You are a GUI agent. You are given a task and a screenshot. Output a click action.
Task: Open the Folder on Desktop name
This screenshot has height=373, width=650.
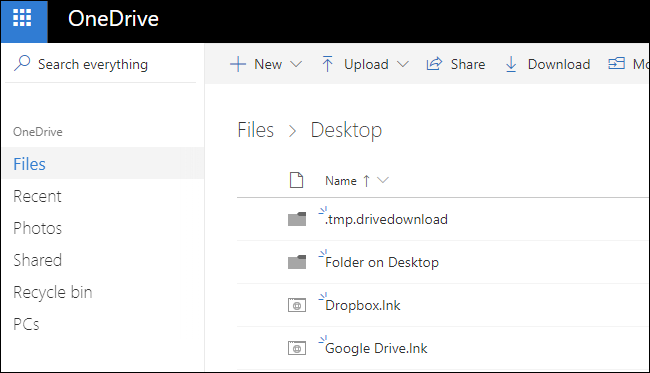382,262
